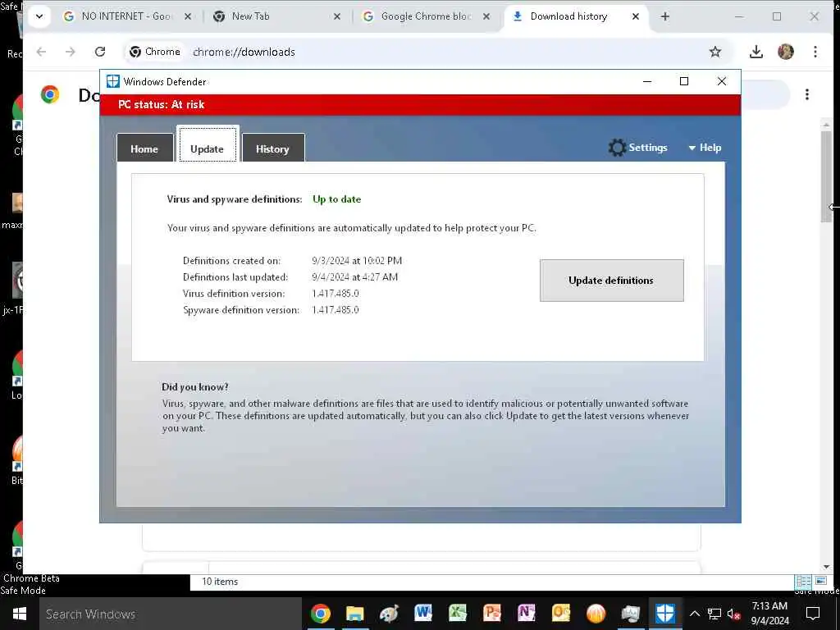Launch Word from the taskbar
This screenshot has height=630, width=840.
(423, 612)
